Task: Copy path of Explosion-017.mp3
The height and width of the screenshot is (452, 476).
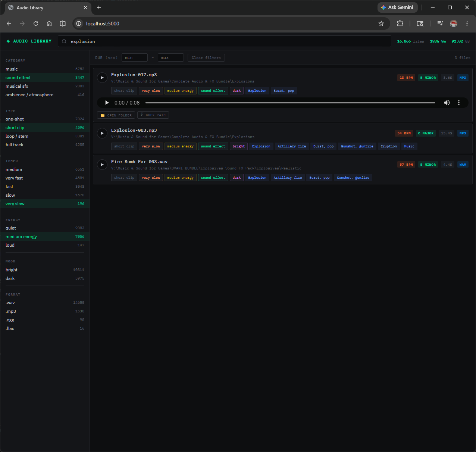Action: (153, 115)
